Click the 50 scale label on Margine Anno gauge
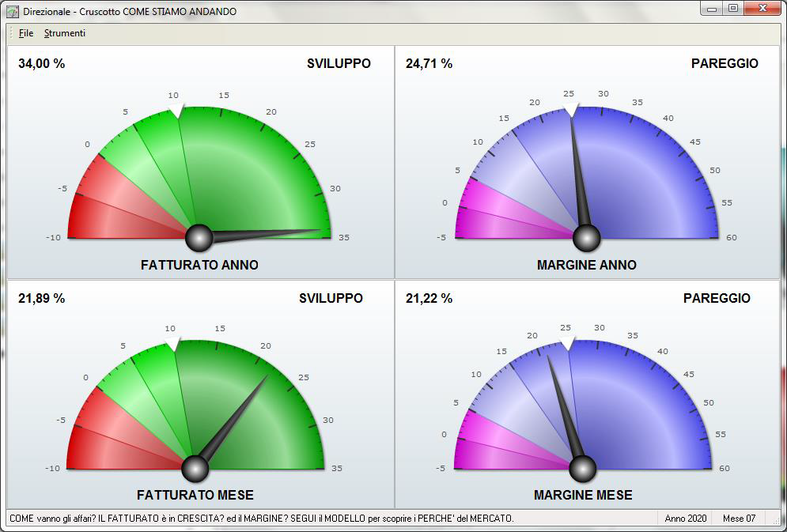Image resolution: width=787 pixels, height=532 pixels. [x=715, y=171]
